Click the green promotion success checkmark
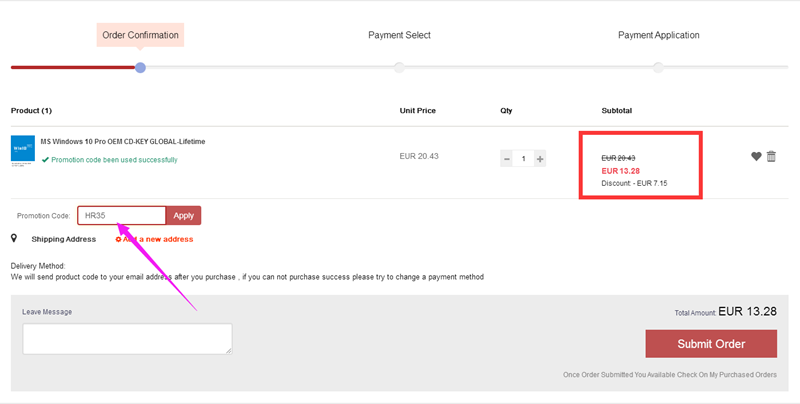 click(45, 160)
